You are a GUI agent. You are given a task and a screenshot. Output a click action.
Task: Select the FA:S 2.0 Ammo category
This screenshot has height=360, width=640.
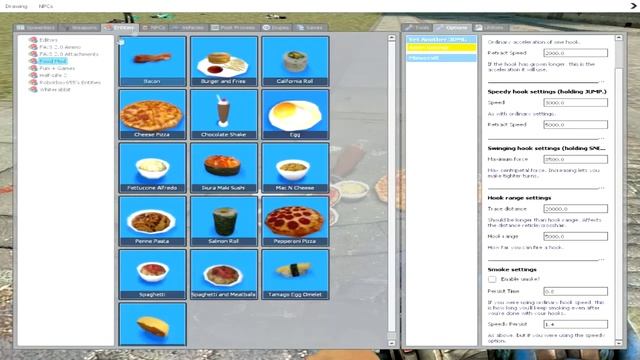(60, 47)
